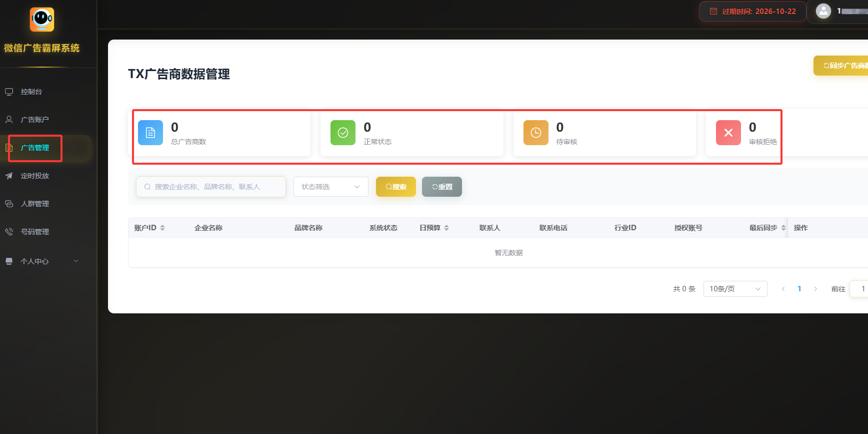
Task: Click the green checkmark 正常状态 icon
Action: (x=343, y=133)
